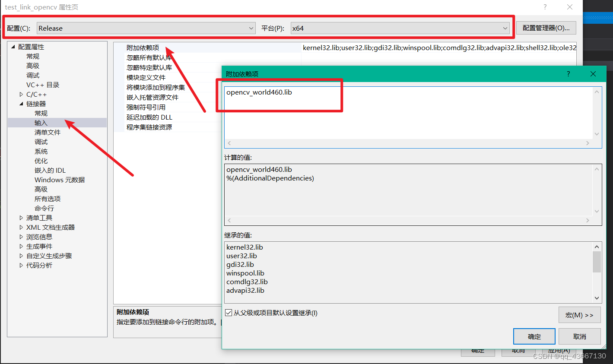Click the kernel32.lib dependencies value field
The image size is (613, 364).
[x=439, y=47]
